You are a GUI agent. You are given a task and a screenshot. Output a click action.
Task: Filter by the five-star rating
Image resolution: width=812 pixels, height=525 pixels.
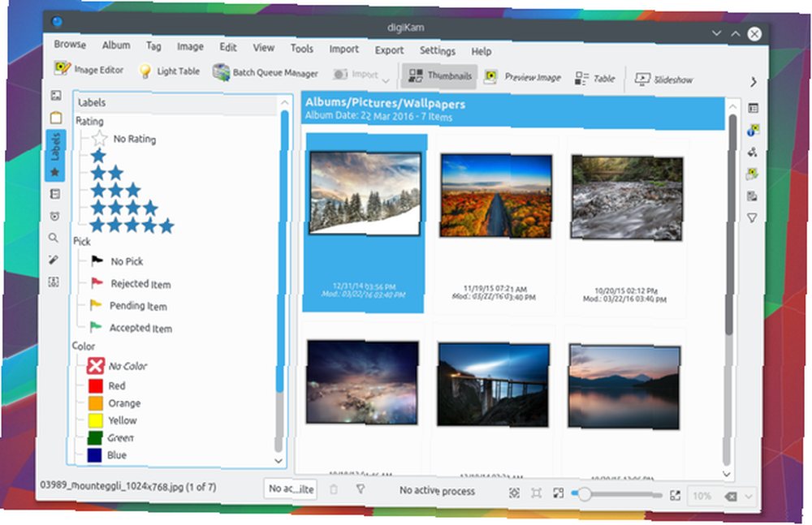coord(132,226)
